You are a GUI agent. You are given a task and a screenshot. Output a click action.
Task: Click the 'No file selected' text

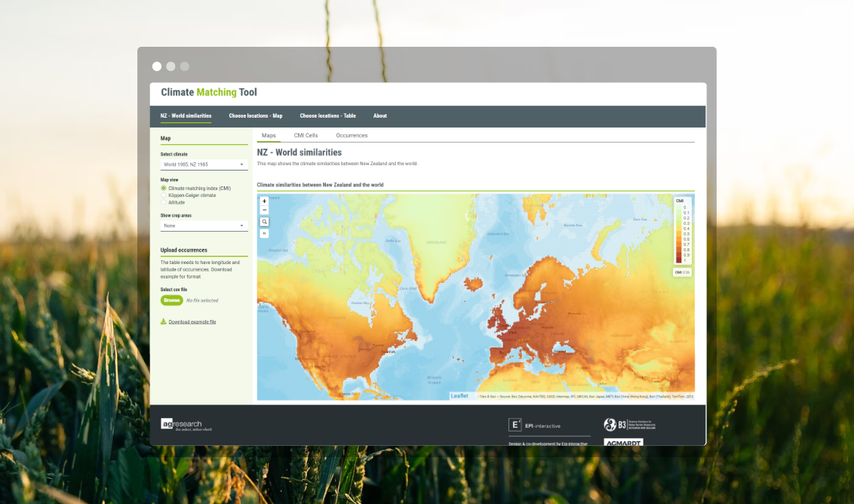(x=202, y=300)
